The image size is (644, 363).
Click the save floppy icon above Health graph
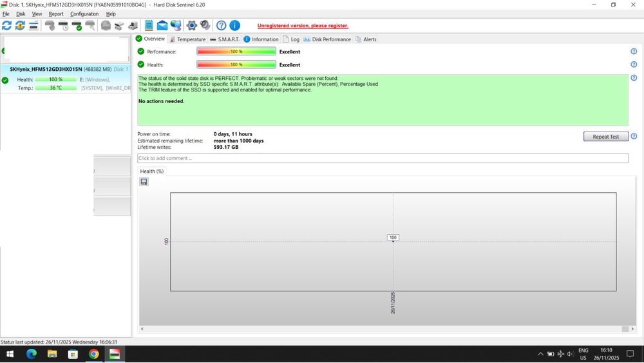tap(144, 182)
